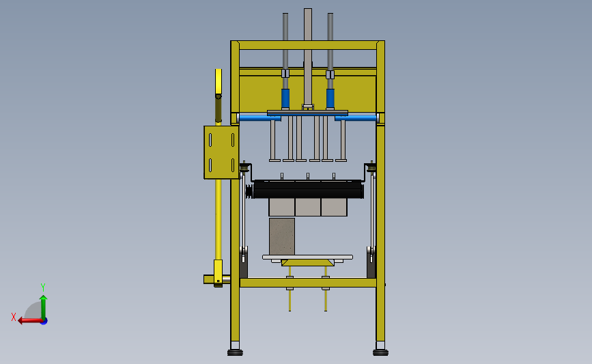Select the right black leveling foot
The height and width of the screenshot is (364, 592).
tap(380, 352)
